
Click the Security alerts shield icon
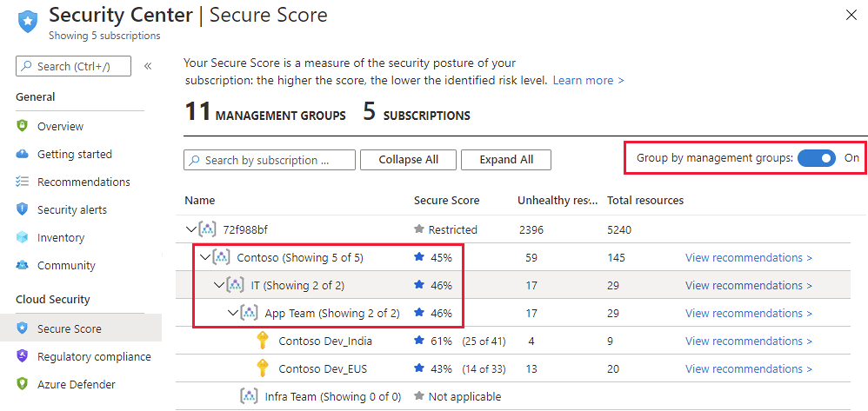23,209
